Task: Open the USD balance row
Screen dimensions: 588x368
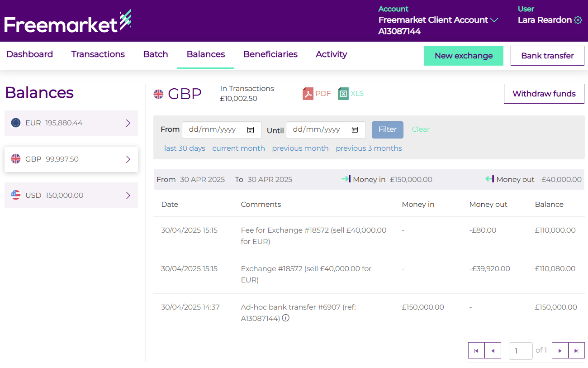Action: click(71, 196)
